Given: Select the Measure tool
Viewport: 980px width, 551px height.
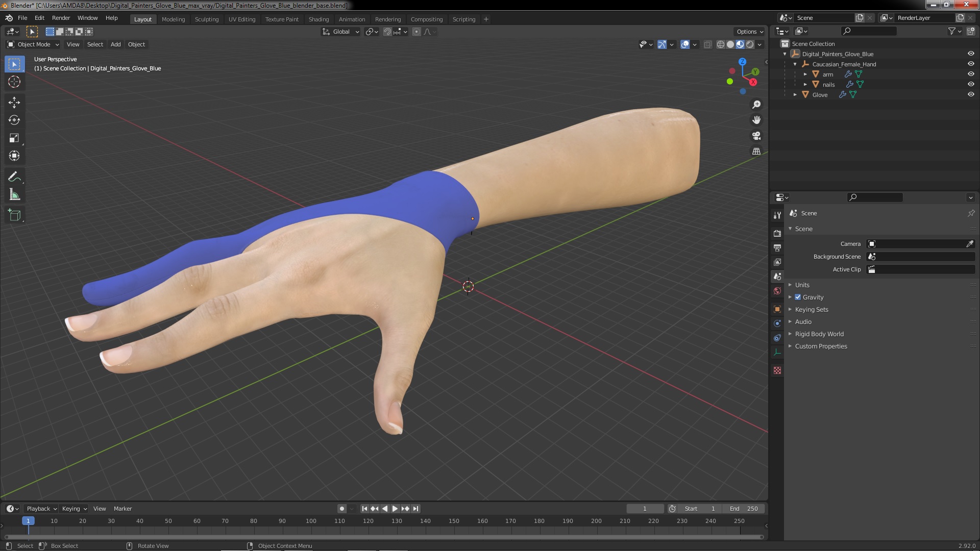Looking at the screenshot, I should tap(14, 195).
